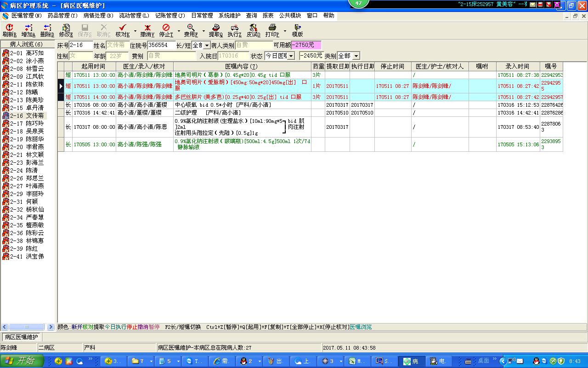Click the patient list horizontal scrollbar
Viewport: 588px width, 368px height.
click(x=28, y=327)
